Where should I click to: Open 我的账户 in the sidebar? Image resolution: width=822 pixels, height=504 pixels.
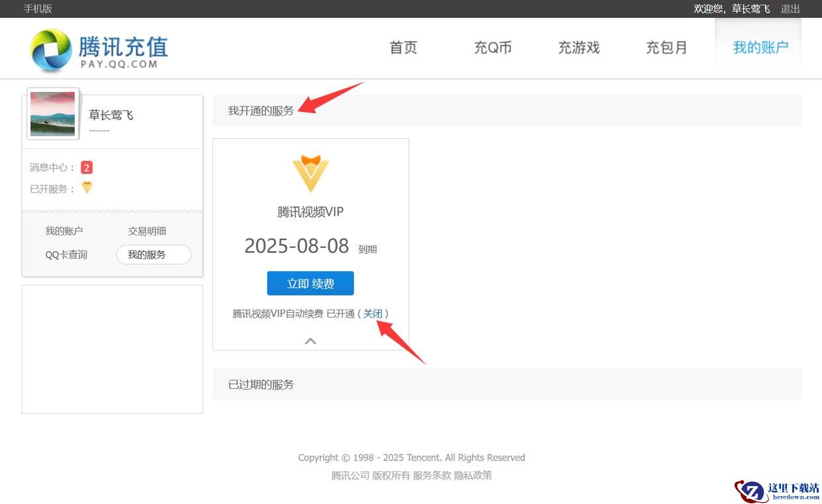click(64, 231)
